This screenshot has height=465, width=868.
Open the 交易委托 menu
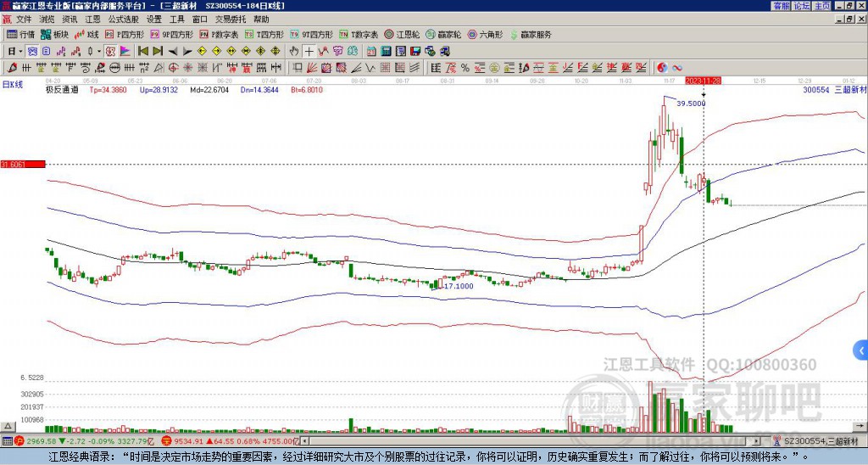231,20
